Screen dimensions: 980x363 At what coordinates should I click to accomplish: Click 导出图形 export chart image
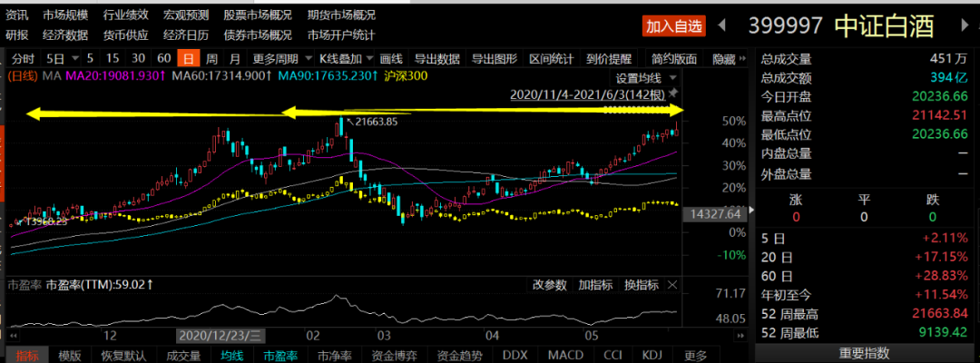point(495,59)
